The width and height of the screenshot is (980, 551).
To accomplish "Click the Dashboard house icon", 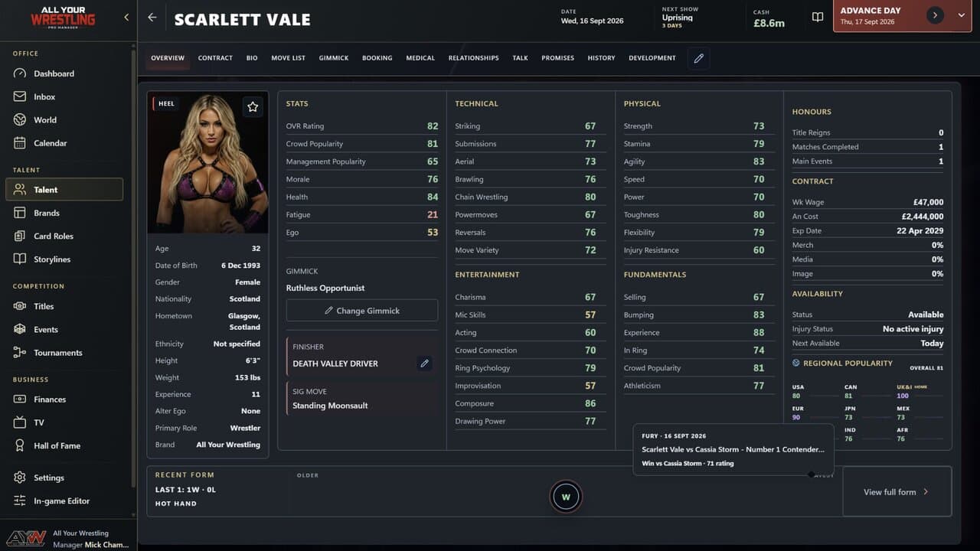I will 20,73.
